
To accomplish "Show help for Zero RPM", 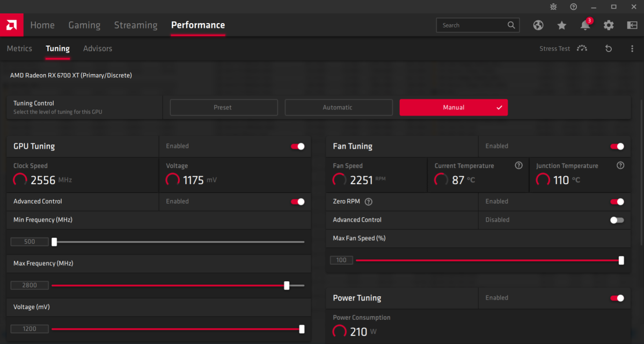I will [369, 202].
